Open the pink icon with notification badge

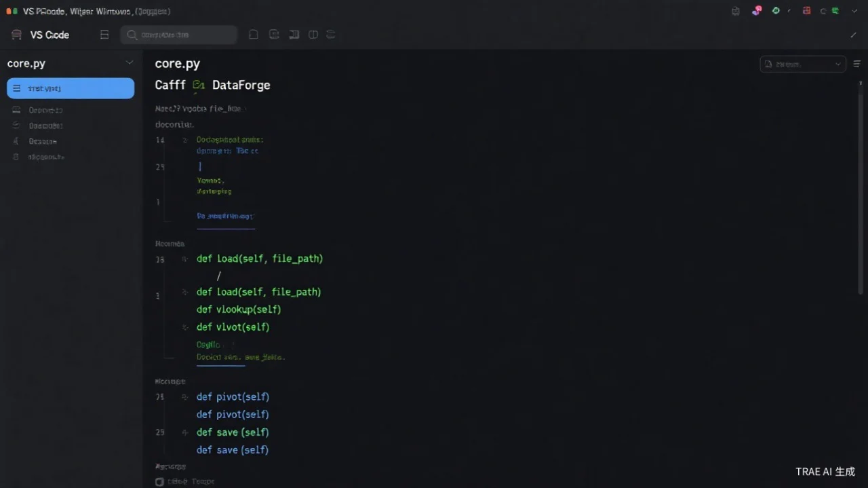757,10
